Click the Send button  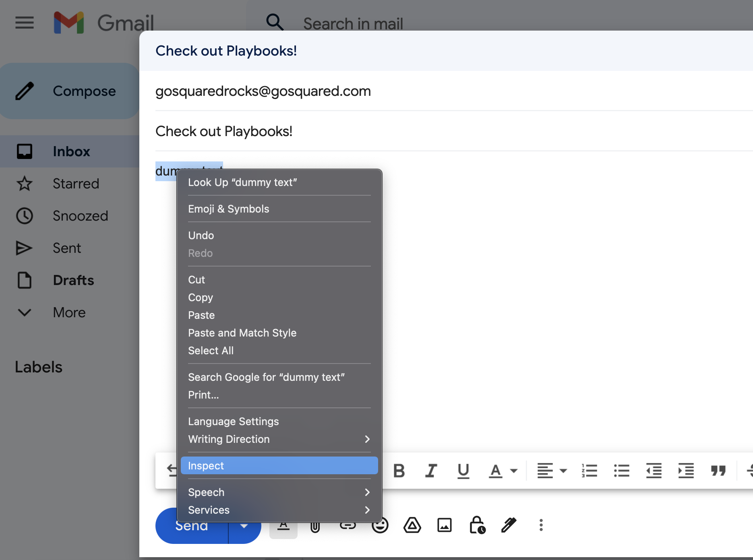coord(192,526)
